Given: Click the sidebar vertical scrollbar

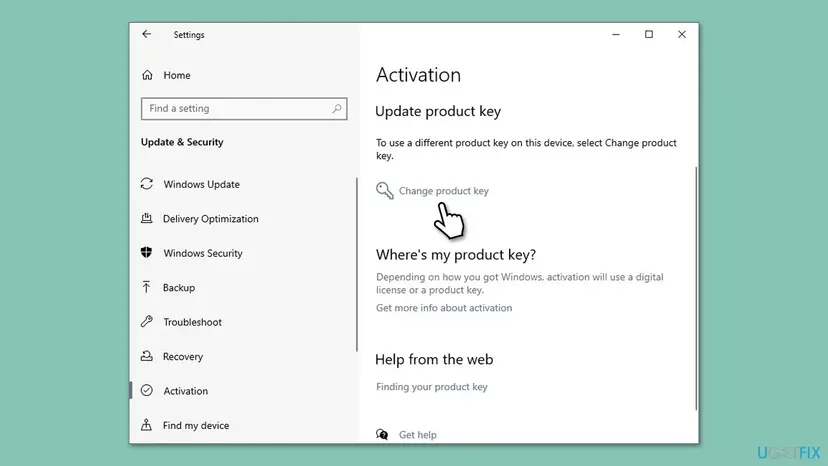Looking at the screenshot, I should 357,264.
